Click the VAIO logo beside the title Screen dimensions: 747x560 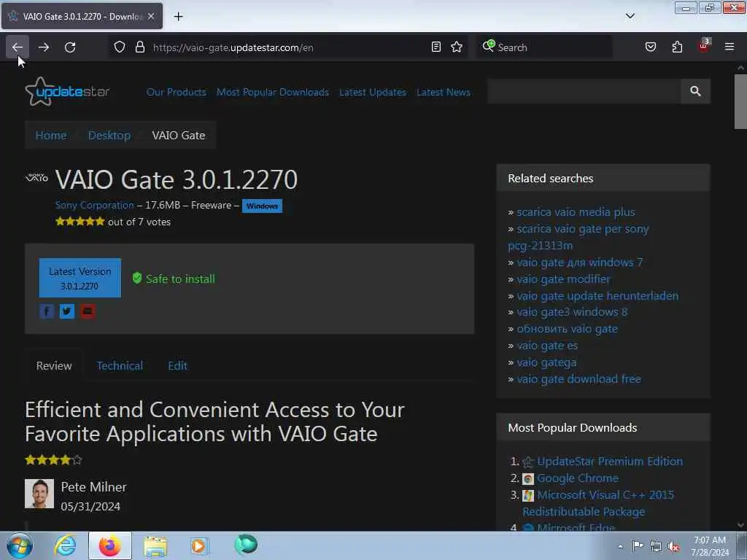36,178
